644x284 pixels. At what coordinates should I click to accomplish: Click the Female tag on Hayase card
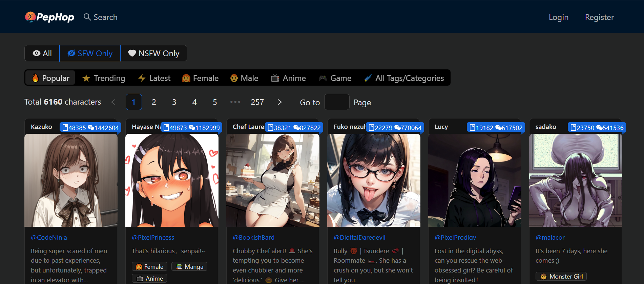(149, 266)
